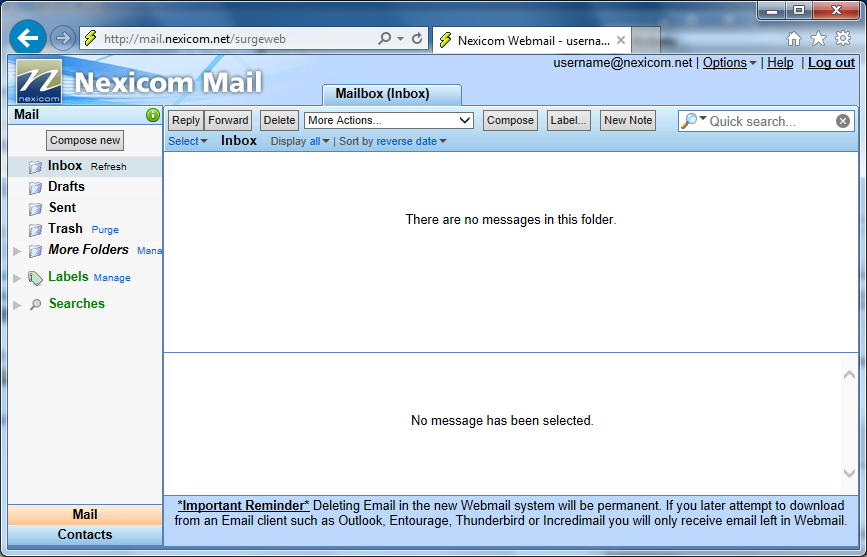
Task: Click the Label... button
Action: click(568, 120)
